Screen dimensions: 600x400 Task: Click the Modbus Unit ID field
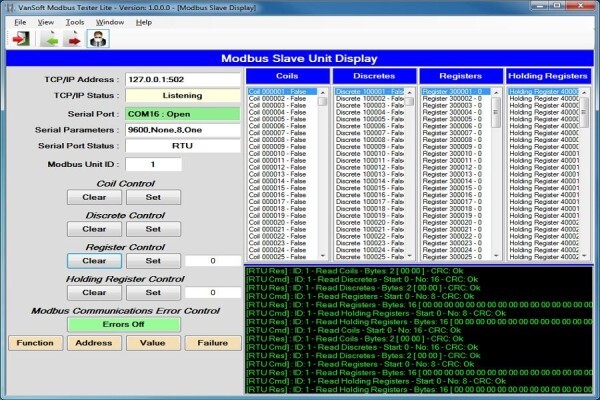(153, 165)
